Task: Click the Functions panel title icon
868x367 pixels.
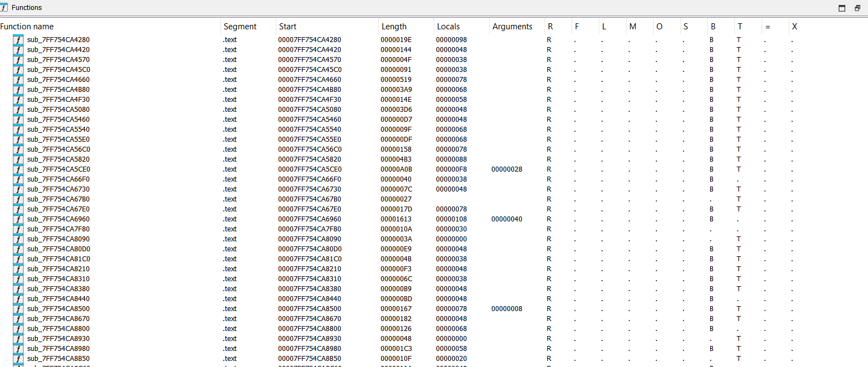Action: (x=4, y=8)
